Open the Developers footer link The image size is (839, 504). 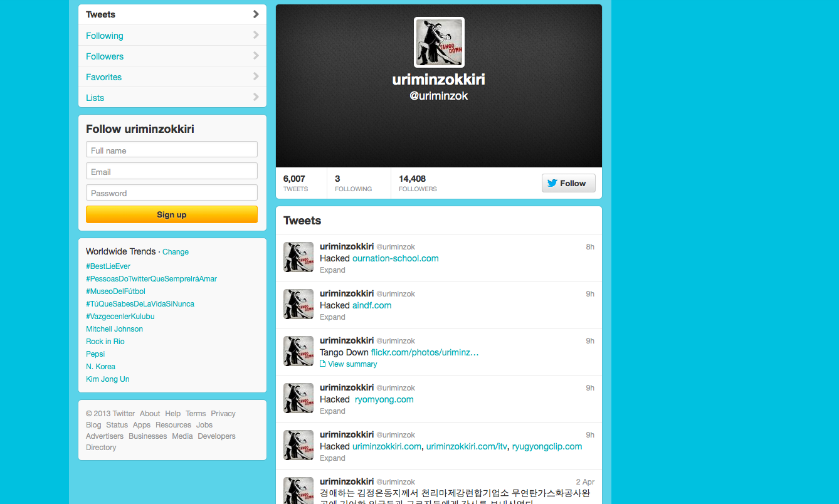217,436
